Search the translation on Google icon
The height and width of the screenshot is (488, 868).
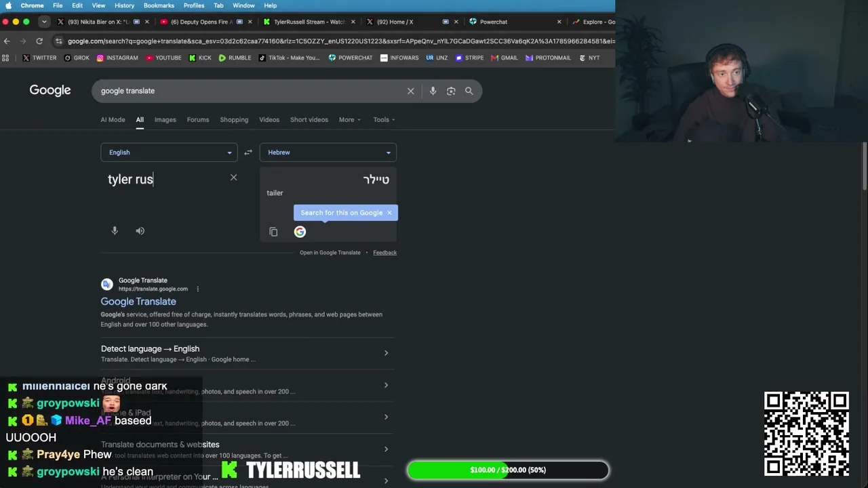300,232
